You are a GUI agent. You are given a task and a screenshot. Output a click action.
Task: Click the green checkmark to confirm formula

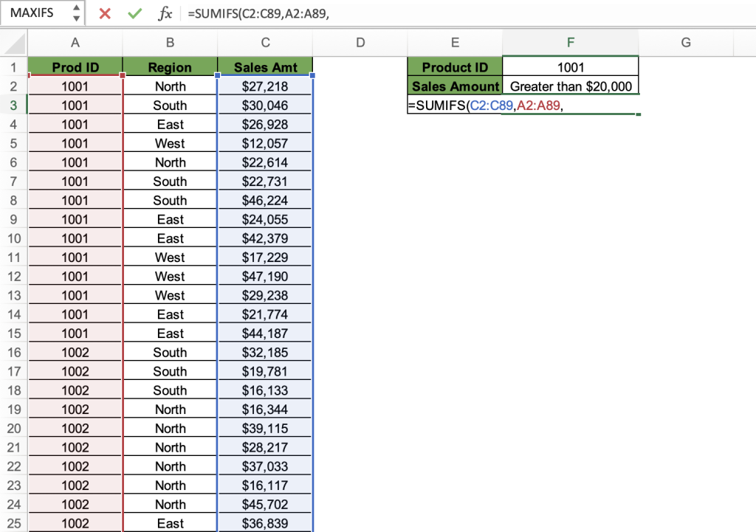coord(134,13)
